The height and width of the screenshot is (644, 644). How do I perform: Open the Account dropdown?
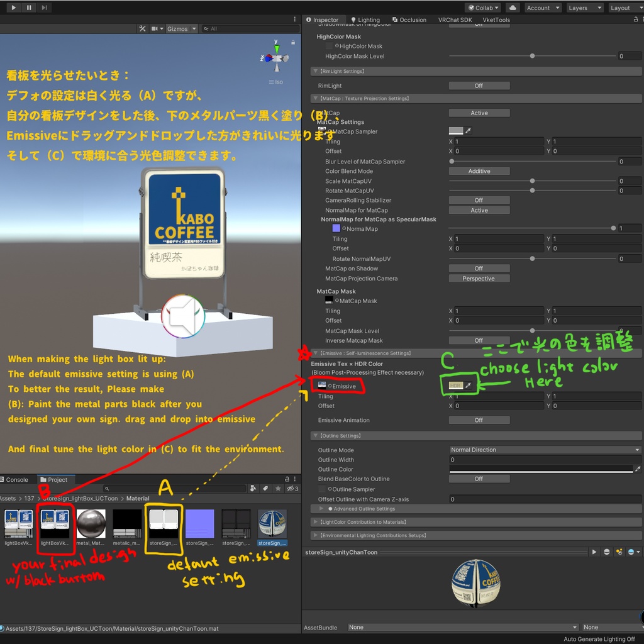(543, 8)
